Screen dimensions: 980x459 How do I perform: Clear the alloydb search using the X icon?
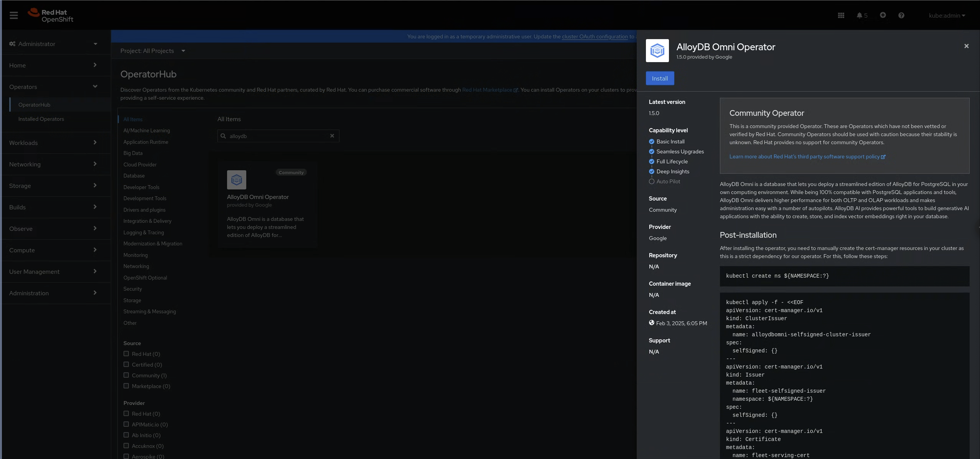tap(332, 136)
